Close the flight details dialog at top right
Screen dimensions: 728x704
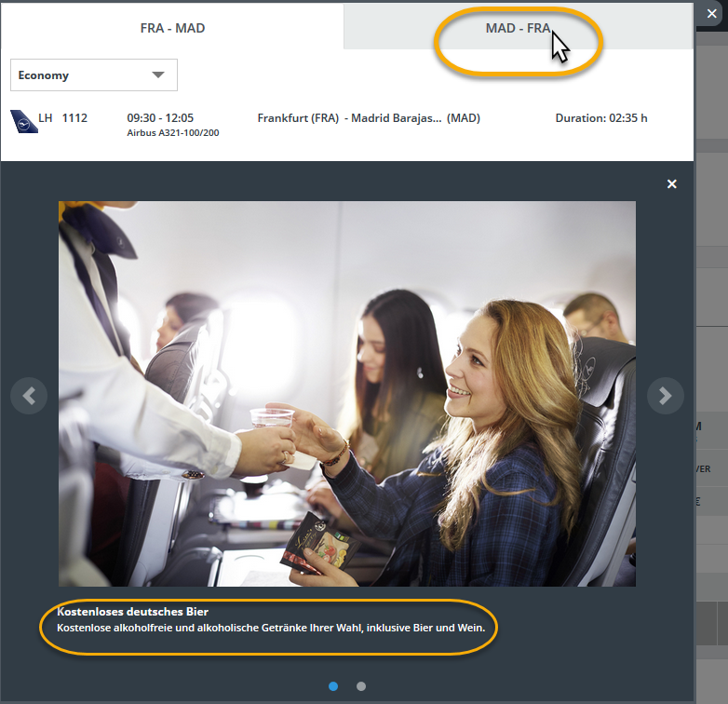point(712,15)
